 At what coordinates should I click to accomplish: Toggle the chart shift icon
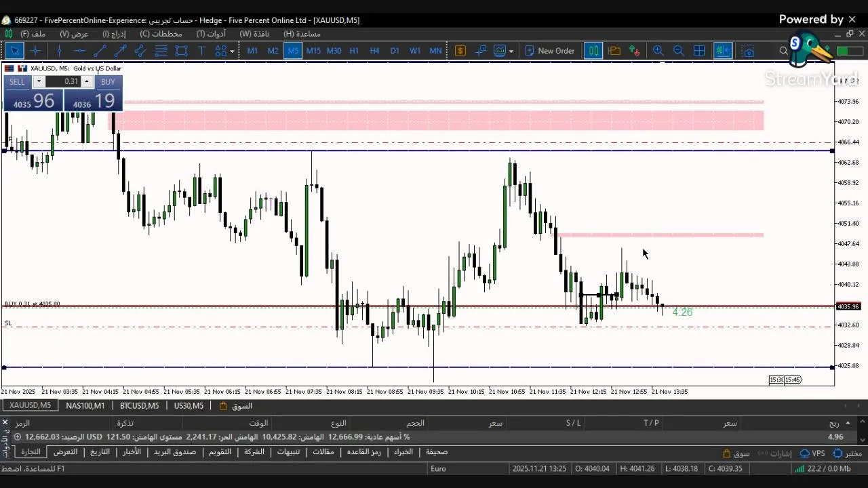coord(722,51)
